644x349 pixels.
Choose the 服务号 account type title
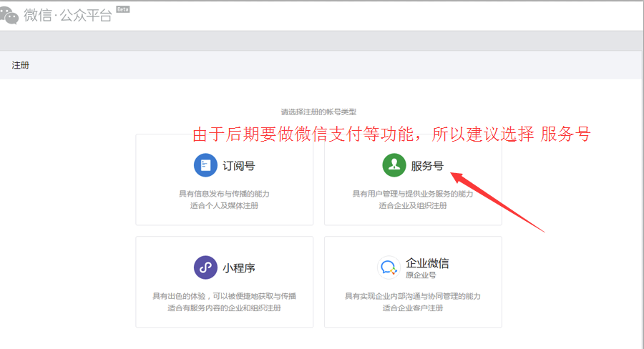[x=427, y=166]
